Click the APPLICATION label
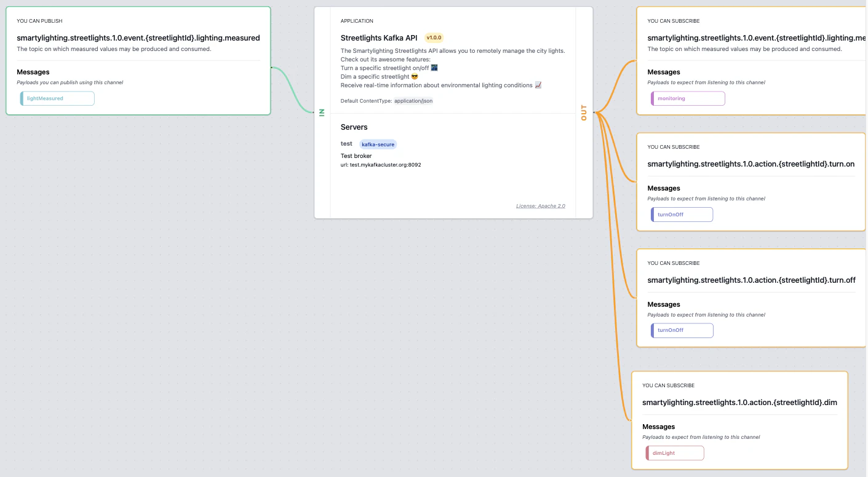This screenshot has height=477, width=868. coord(357,21)
